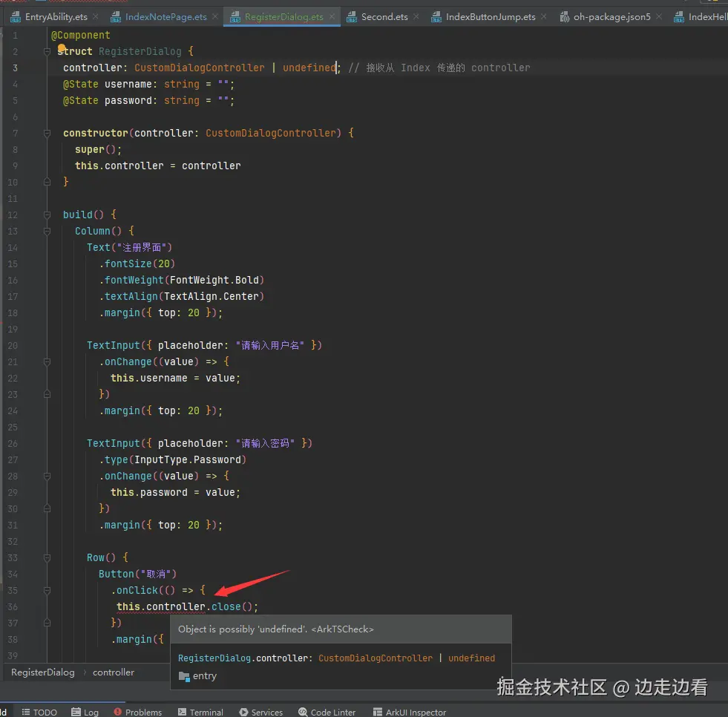Collapse the struct RegisterDialog fold marker on line 2

[47, 51]
